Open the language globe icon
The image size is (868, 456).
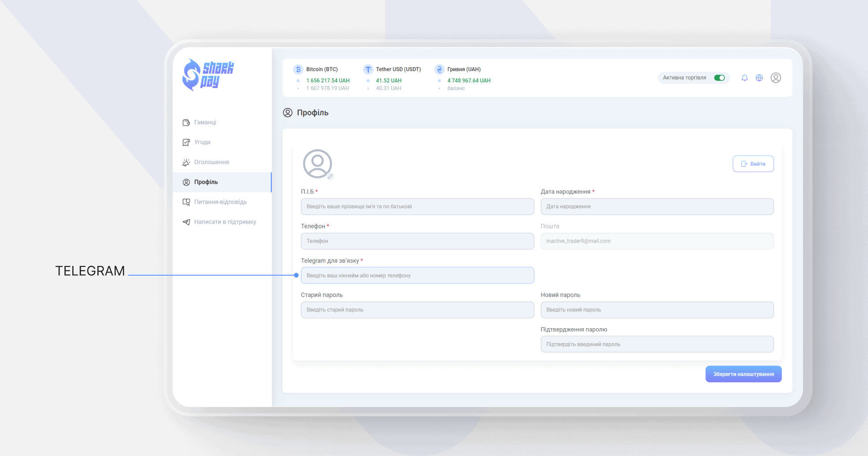click(x=759, y=78)
